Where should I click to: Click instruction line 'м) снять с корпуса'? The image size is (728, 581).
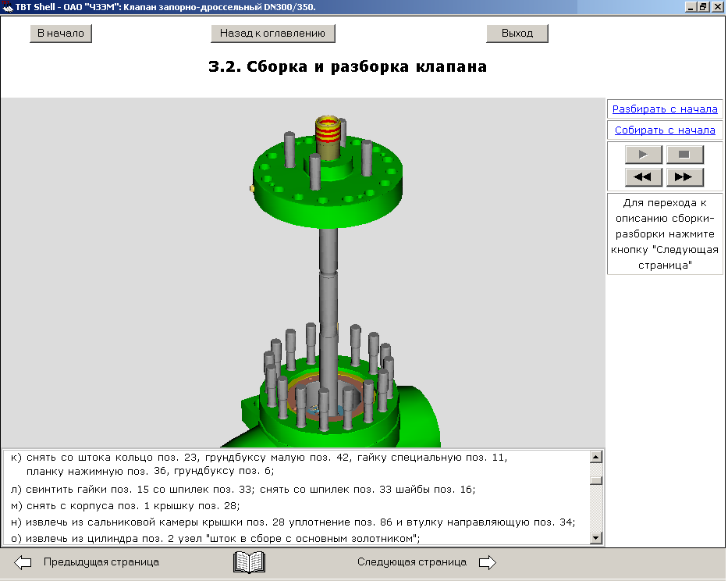[x=126, y=506]
